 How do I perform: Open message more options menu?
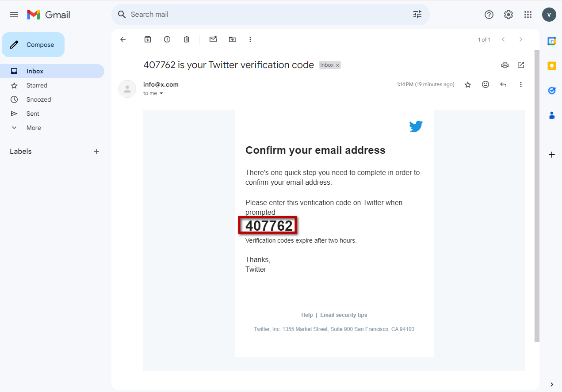521,84
